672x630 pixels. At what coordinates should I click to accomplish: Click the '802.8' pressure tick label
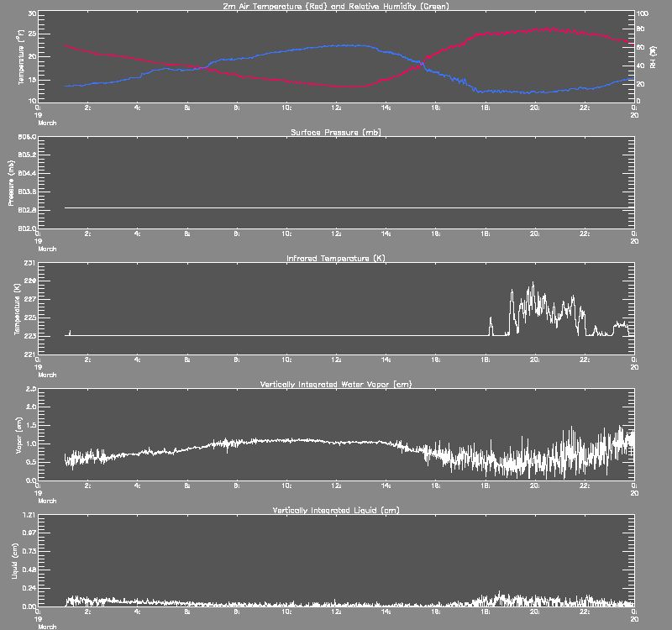[x=27, y=210]
